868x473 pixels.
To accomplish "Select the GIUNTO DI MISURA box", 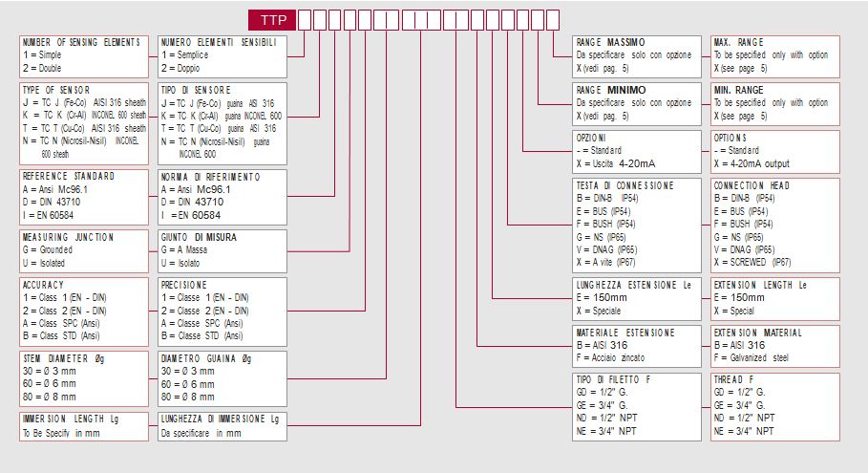I will (x=222, y=249).
